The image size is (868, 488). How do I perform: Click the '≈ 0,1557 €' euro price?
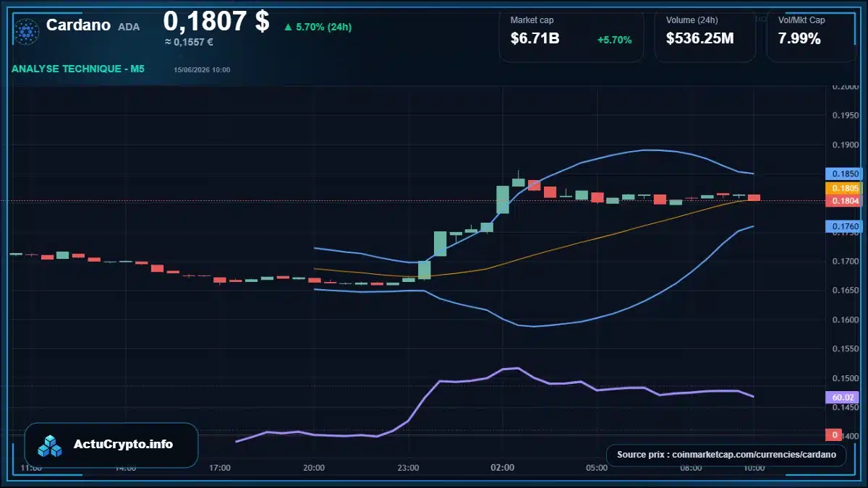coord(189,42)
